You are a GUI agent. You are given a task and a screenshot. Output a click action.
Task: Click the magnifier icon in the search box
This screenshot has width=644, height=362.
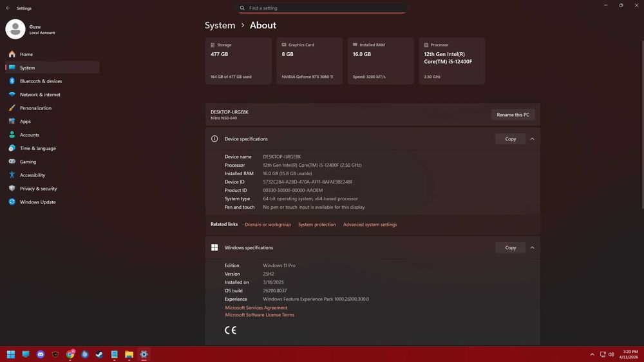point(242,8)
